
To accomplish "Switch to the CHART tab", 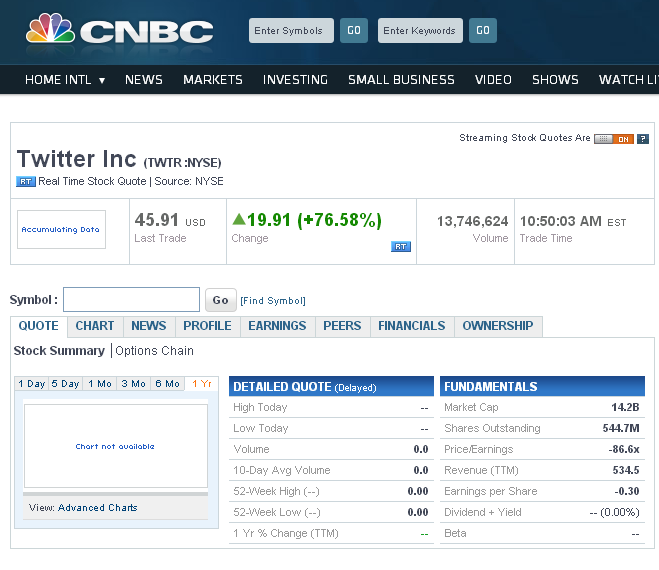I will point(95,326).
